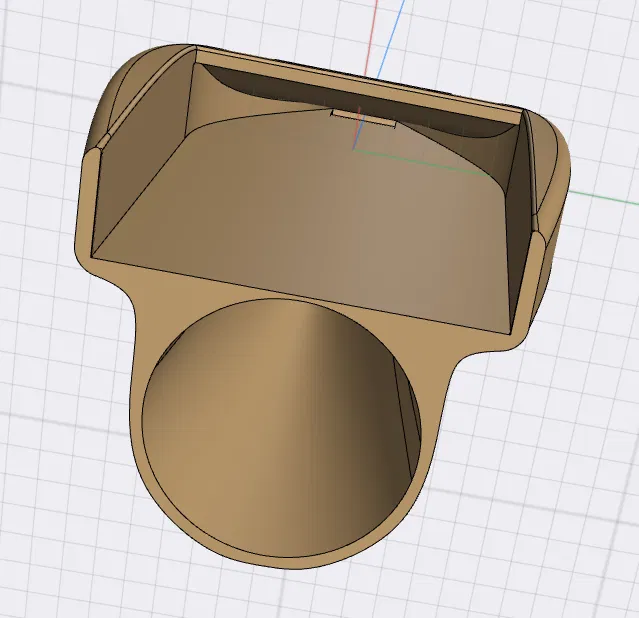
Task: Select the red axis line above model
Action: [371, 37]
